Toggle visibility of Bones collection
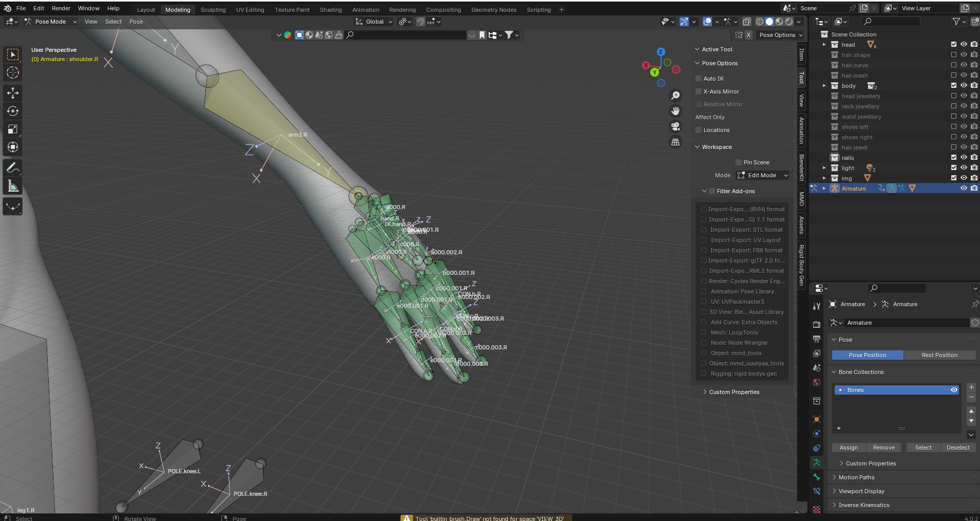 point(954,390)
